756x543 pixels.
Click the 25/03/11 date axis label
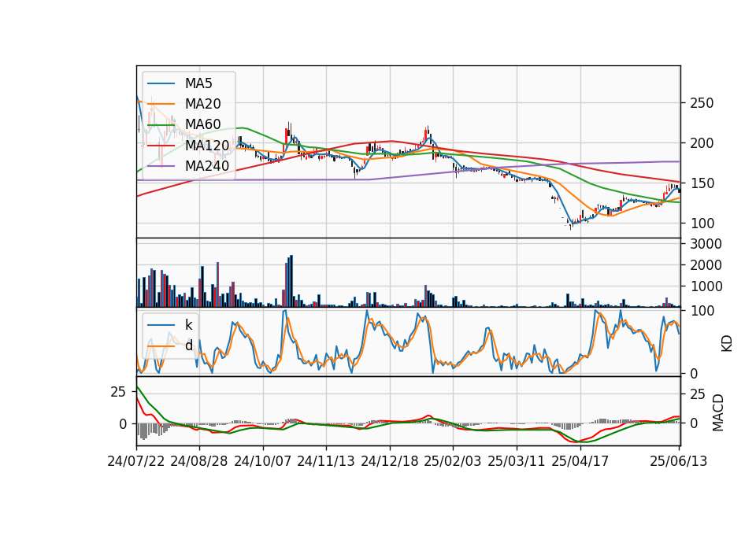(x=517, y=461)
